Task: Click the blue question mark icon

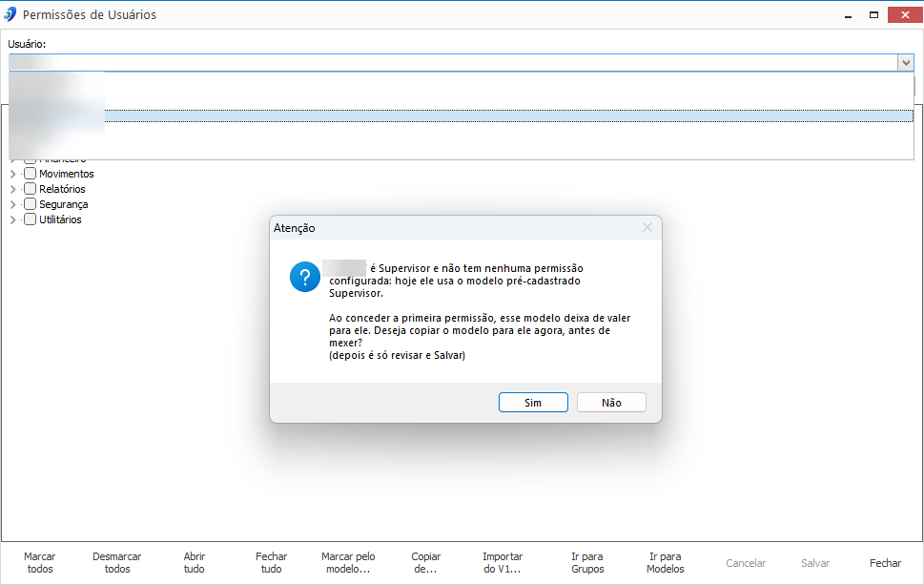Action: pyautogui.click(x=304, y=277)
